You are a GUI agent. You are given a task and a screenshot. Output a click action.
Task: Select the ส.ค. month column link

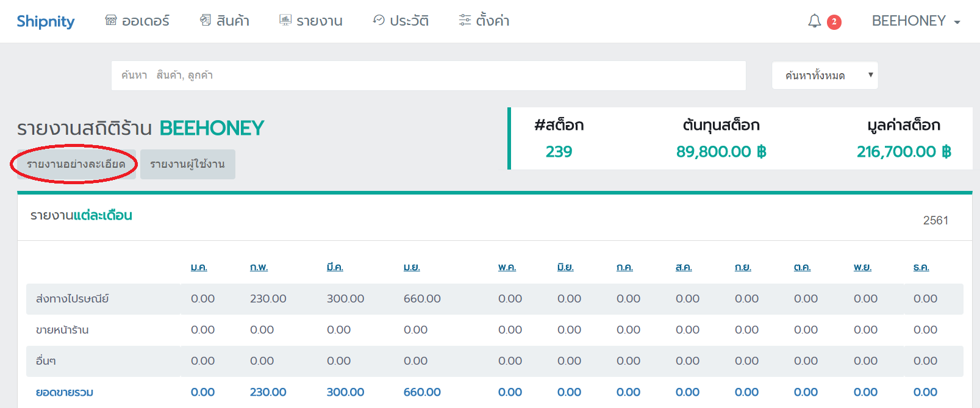(x=684, y=267)
